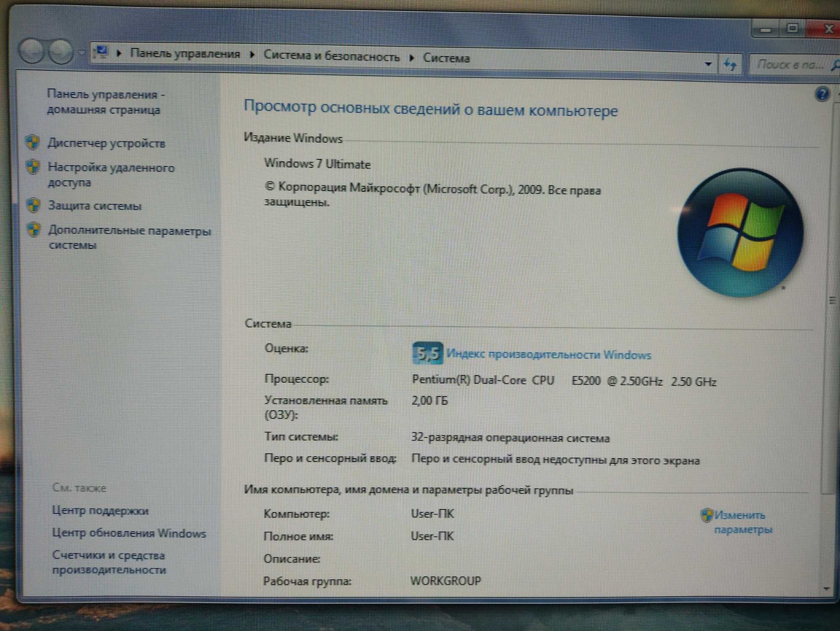Screen dimensions: 840x631
Task: Click the shield icon next to Изменить параметры
Action: (706, 515)
